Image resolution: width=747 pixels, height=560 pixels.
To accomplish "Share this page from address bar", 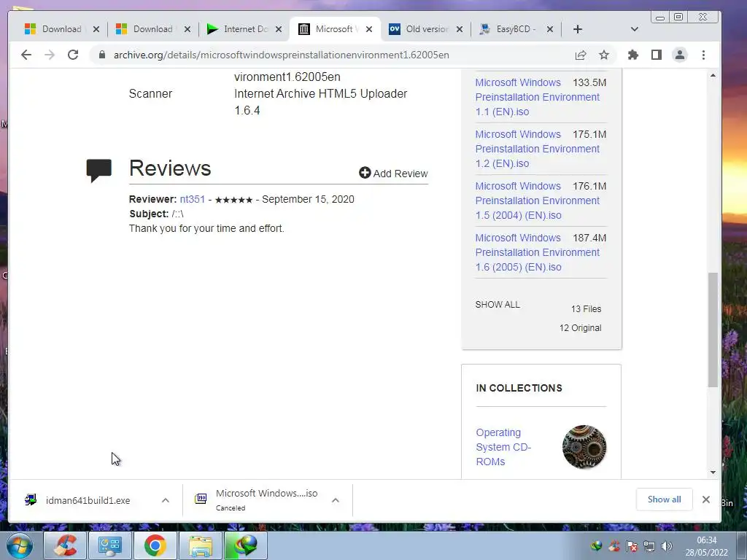I will 580,55.
